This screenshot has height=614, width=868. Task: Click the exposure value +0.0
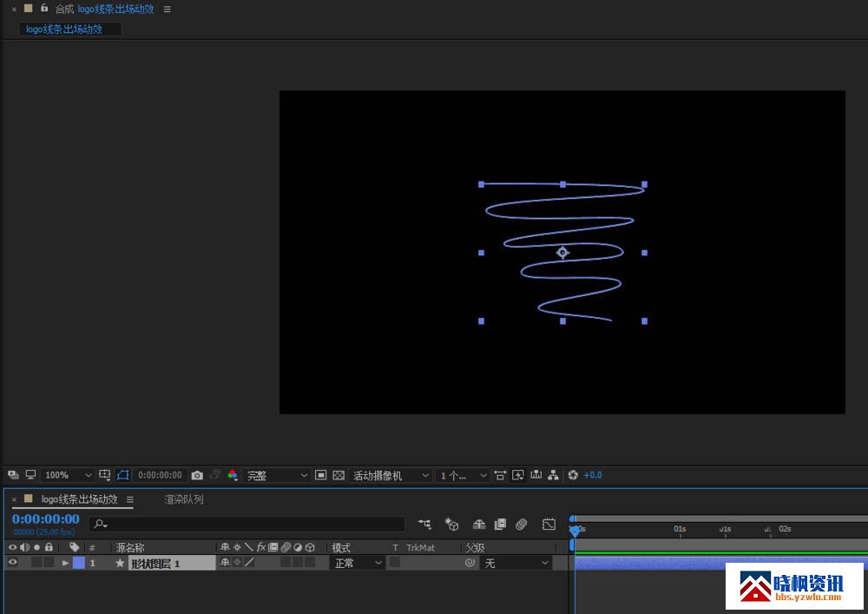593,475
